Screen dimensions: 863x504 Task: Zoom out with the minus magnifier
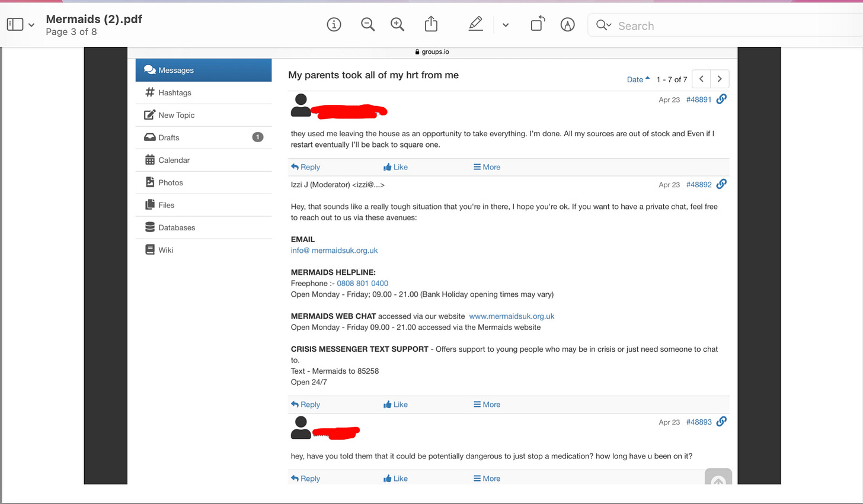368,25
